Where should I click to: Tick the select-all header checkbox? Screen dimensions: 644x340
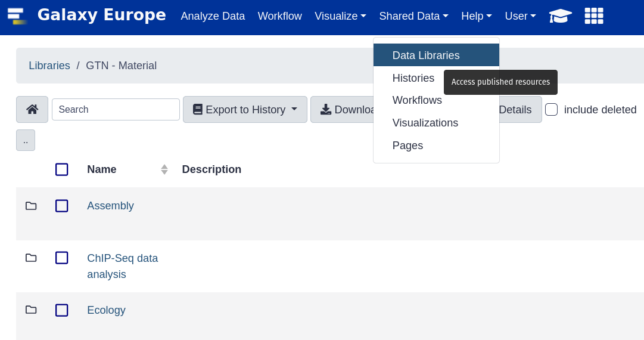point(61,169)
